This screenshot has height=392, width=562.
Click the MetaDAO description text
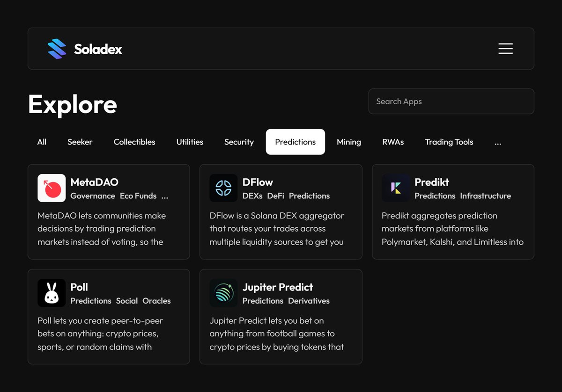point(102,229)
